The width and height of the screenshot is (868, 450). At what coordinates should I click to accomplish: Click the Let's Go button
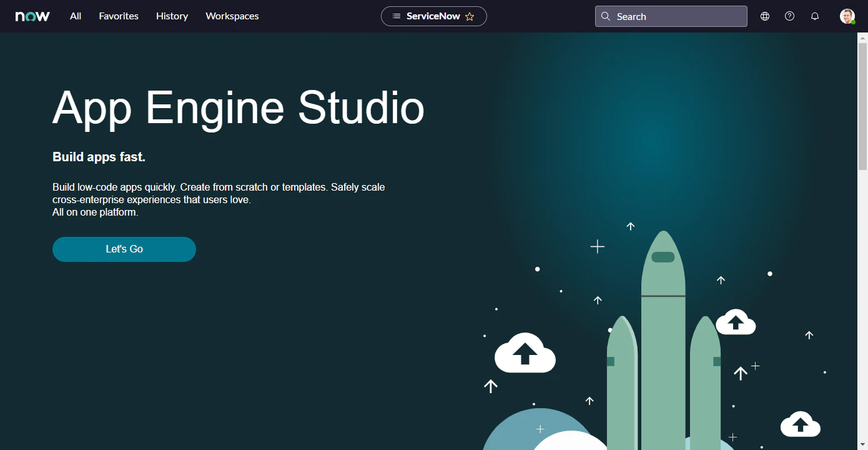[x=124, y=249]
